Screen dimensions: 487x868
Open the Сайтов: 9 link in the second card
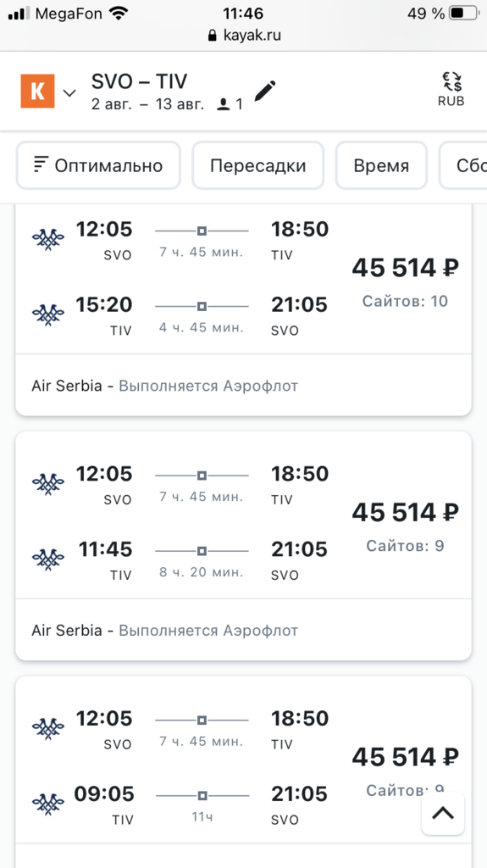405,546
